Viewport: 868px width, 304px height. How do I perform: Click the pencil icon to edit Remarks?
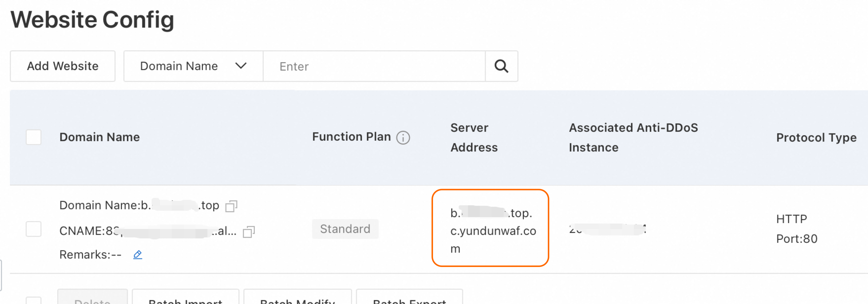[x=138, y=255]
